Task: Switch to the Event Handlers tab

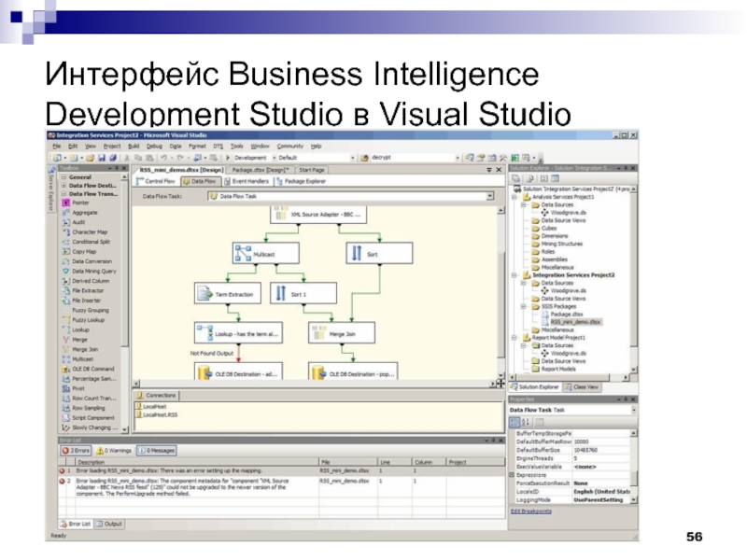Action: pyautogui.click(x=247, y=181)
